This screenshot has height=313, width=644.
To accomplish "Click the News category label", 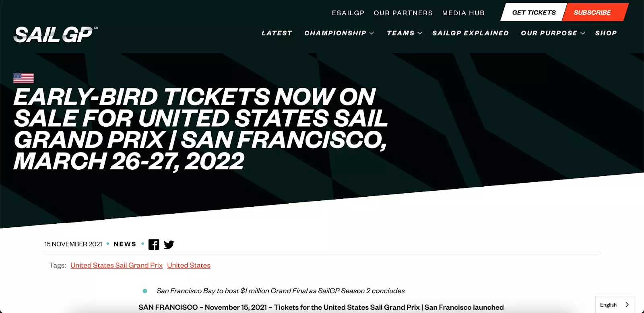I will point(125,244).
